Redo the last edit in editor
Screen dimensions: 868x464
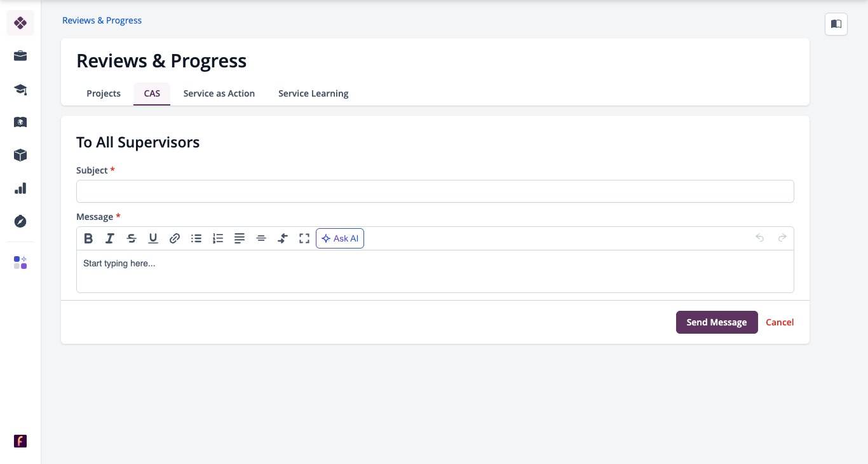pos(782,238)
